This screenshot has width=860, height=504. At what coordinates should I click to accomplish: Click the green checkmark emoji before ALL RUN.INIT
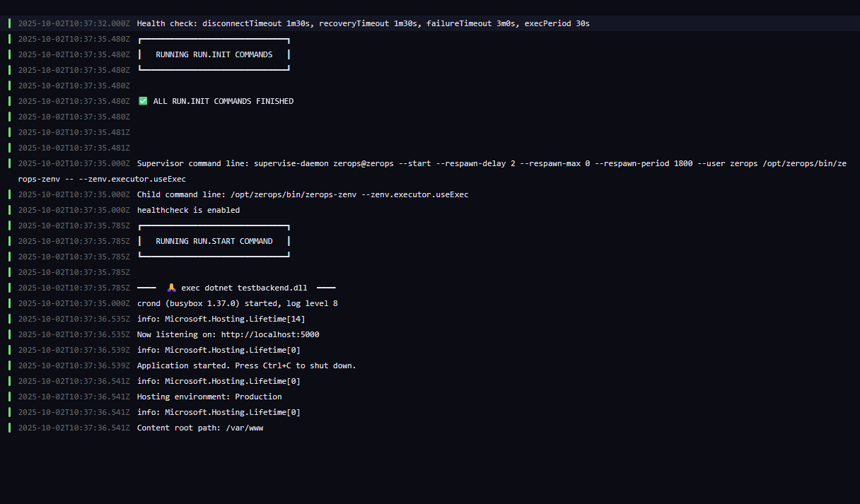click(143, 101)
